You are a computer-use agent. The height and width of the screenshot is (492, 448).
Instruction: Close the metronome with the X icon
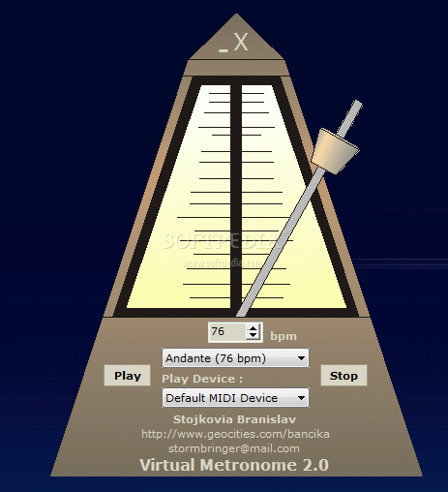tap(241, 42)
